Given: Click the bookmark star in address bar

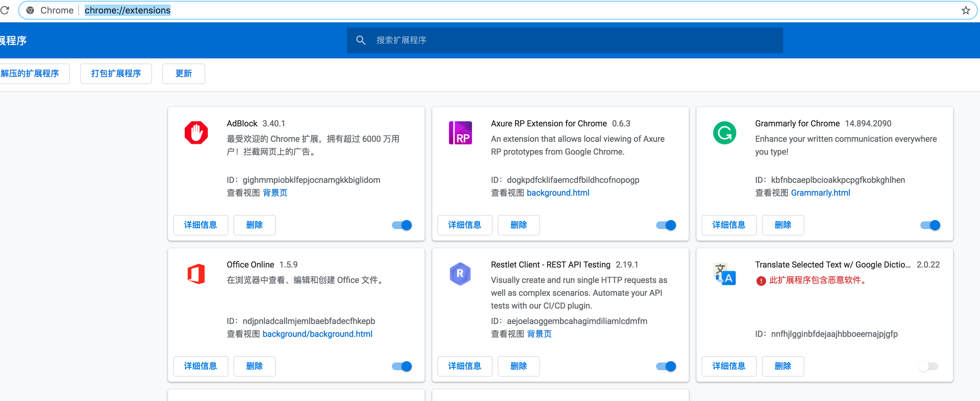Looking at the screenshot, I should [x=966, y=10].
